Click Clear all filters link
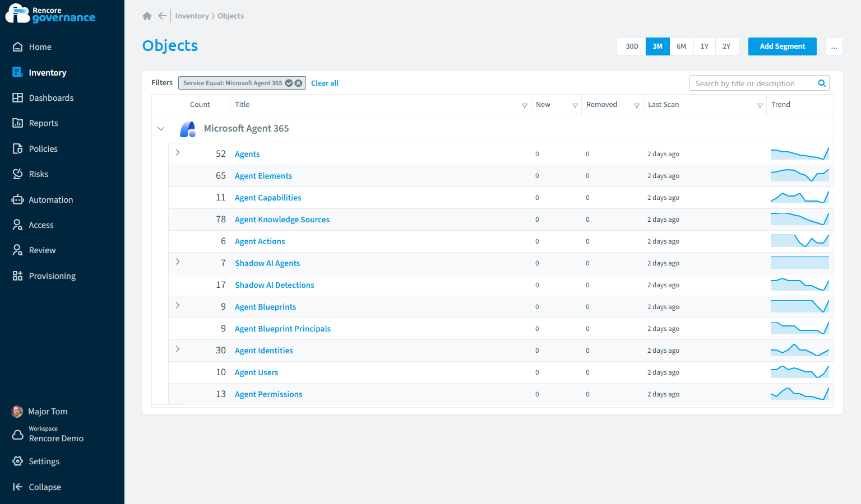The height and width of the screenshot is (504, 861). (x=325, y=83)
